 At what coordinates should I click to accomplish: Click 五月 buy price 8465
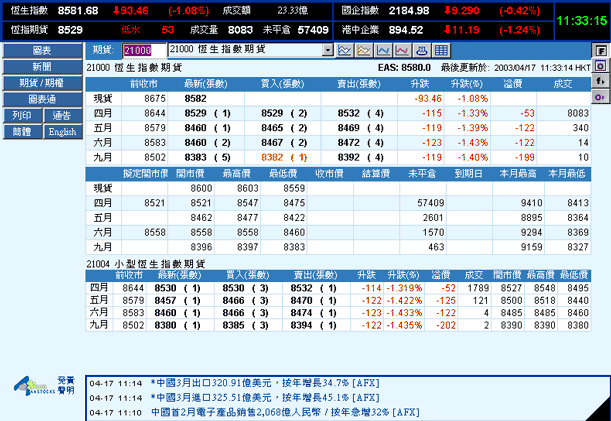[x=272, y=128]
